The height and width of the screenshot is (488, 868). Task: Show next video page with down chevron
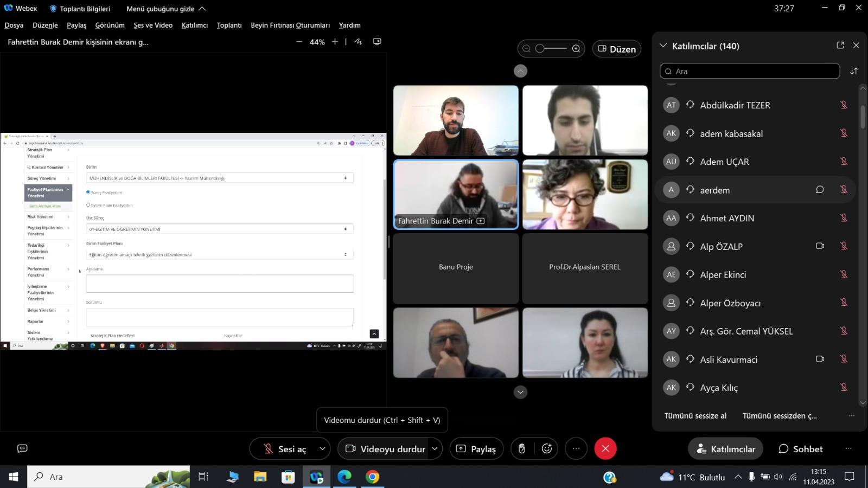520,392
